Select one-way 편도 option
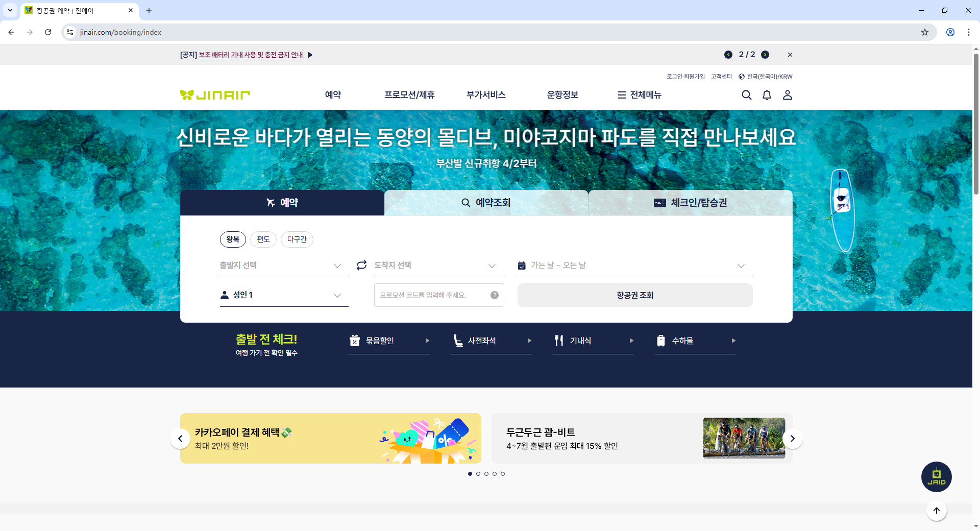This screenshot has height=531, width=980. [x=263, y=239]
